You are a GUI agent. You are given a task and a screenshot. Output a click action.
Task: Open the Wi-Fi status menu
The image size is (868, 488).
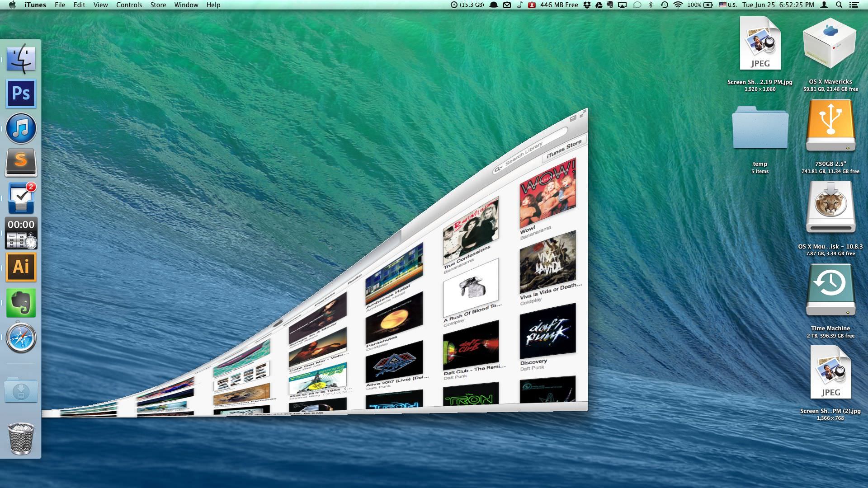[x=678, y=5]
